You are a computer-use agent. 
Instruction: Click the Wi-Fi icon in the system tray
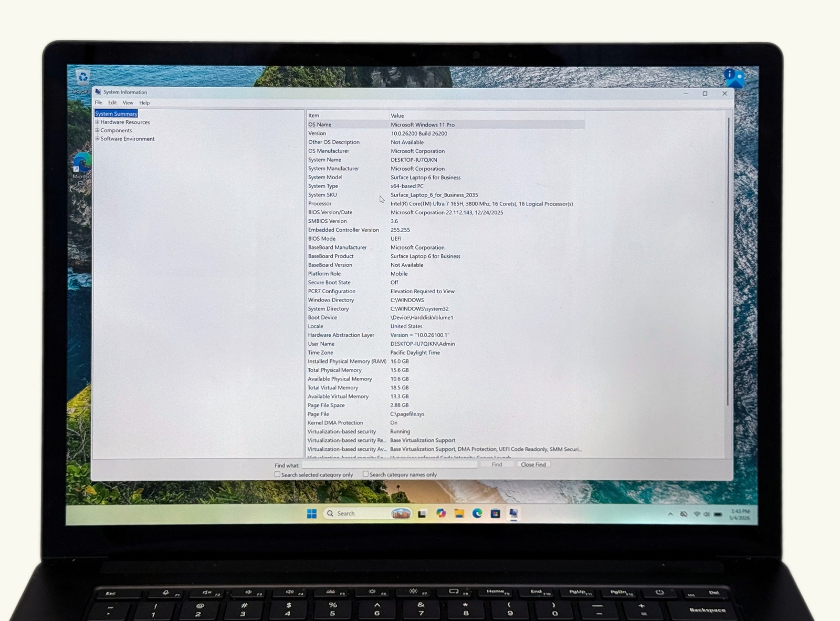tap(697, 514)
